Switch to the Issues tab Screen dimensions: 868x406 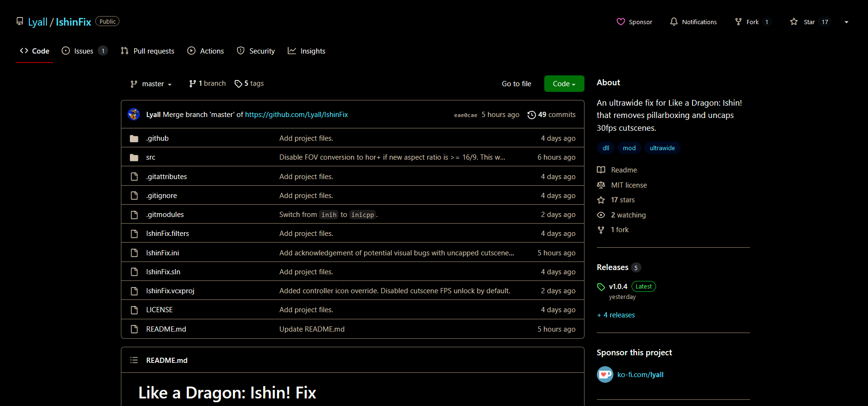pyautogui.click(x=84, y=51)
